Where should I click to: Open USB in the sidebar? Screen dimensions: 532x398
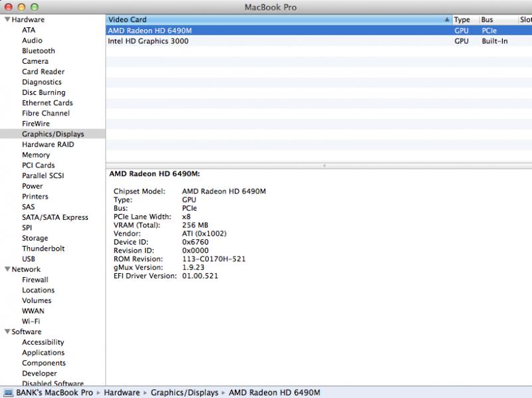coord(29,259)
